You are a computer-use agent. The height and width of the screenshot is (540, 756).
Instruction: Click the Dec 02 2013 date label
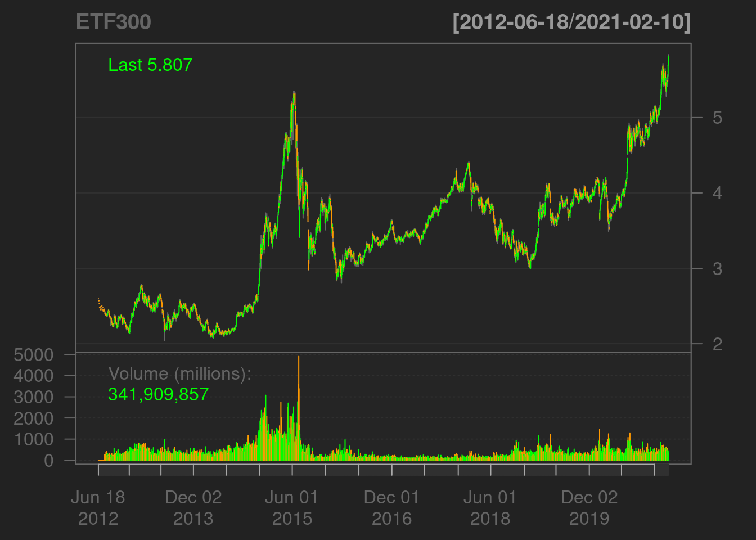[193, 507]
